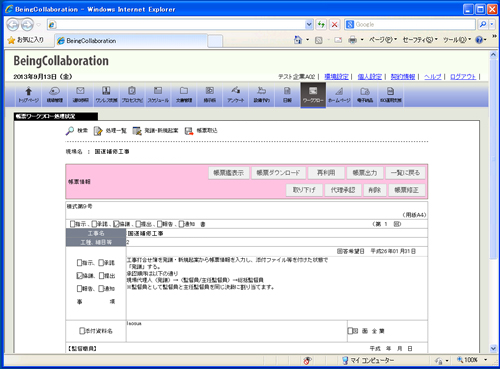Image resolution: width=500 pixels, height=369 pixels.
Task: Toggle 提出 checkbox on the line ending 書
Action: (137, 224)
